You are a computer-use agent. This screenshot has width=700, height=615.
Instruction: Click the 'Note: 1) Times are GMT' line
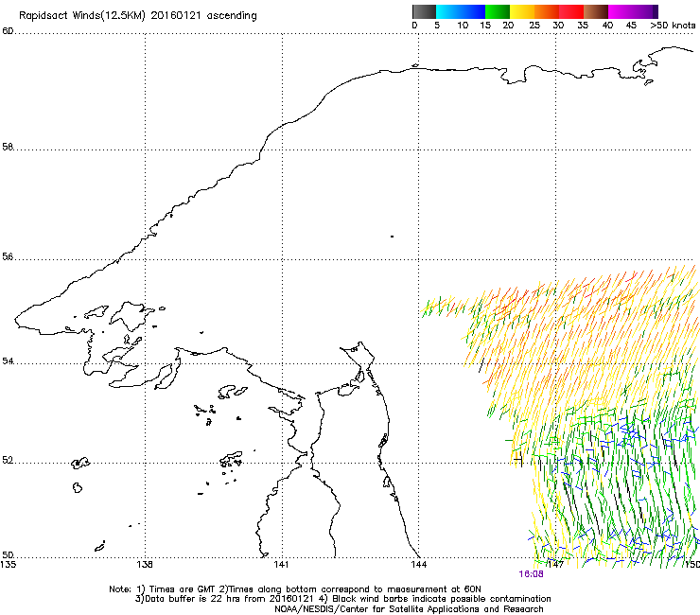click(x=295, y=589)
